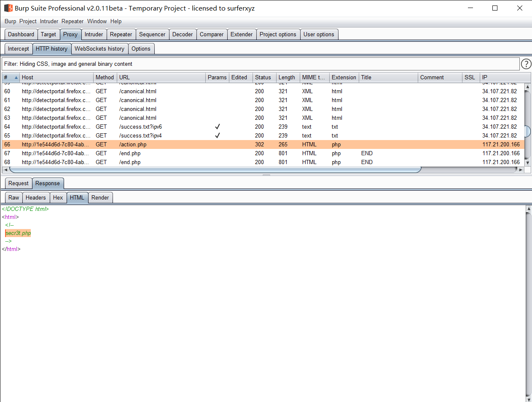
Task: Open the Project options tab
Action: pos(278,34)
